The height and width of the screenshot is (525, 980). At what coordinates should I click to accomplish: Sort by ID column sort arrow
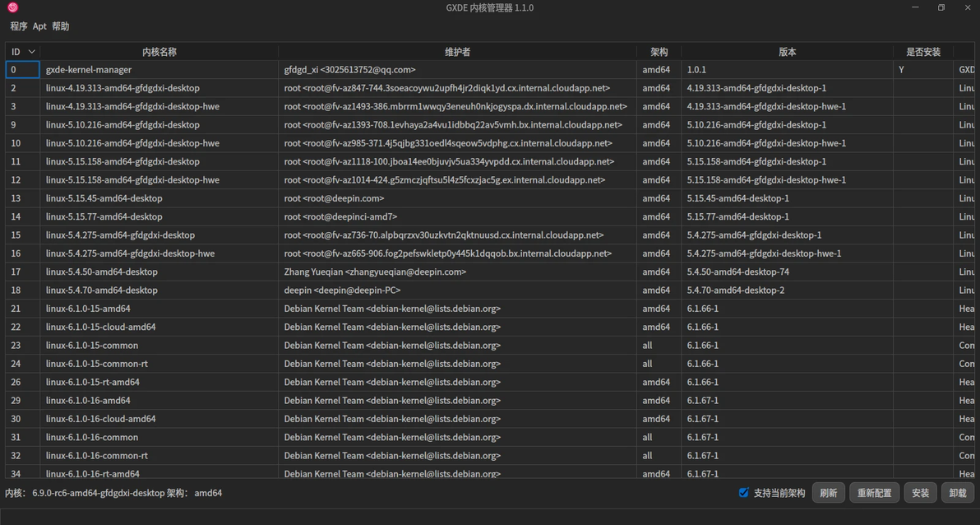32,52
